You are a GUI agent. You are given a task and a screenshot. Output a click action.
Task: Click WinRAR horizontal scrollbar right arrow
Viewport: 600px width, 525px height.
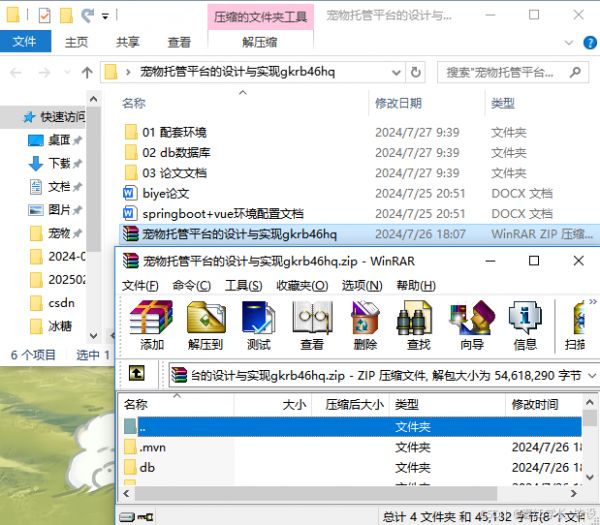point(573,494)
